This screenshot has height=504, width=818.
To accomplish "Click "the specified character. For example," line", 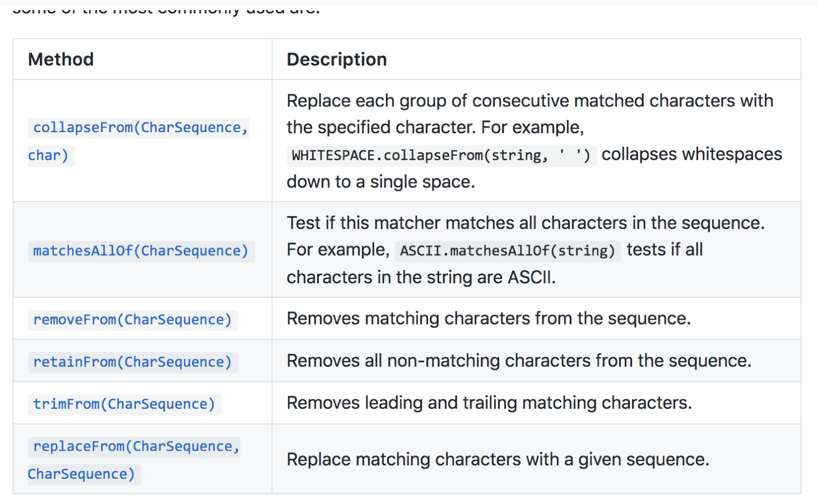I will (435, 128).
